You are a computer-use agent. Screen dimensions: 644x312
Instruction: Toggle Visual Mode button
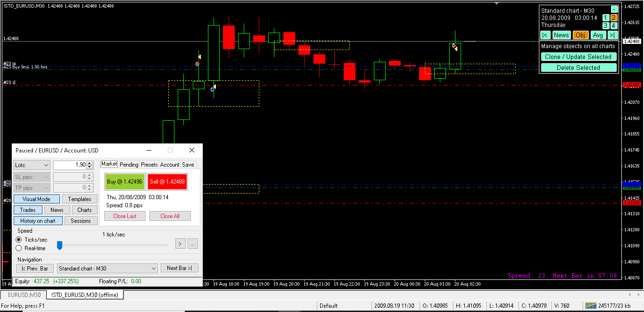click(x=37, y=199)
